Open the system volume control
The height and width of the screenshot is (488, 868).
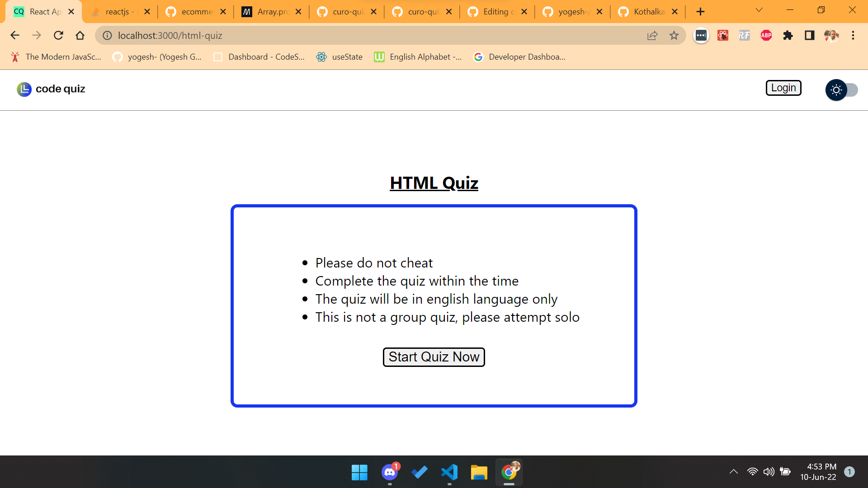coord(769,472)
